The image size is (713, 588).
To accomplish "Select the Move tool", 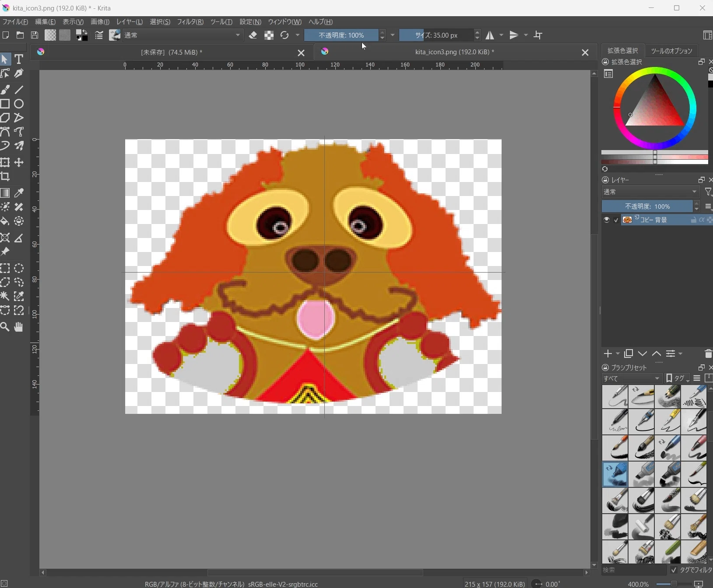I will coord(19,162).
